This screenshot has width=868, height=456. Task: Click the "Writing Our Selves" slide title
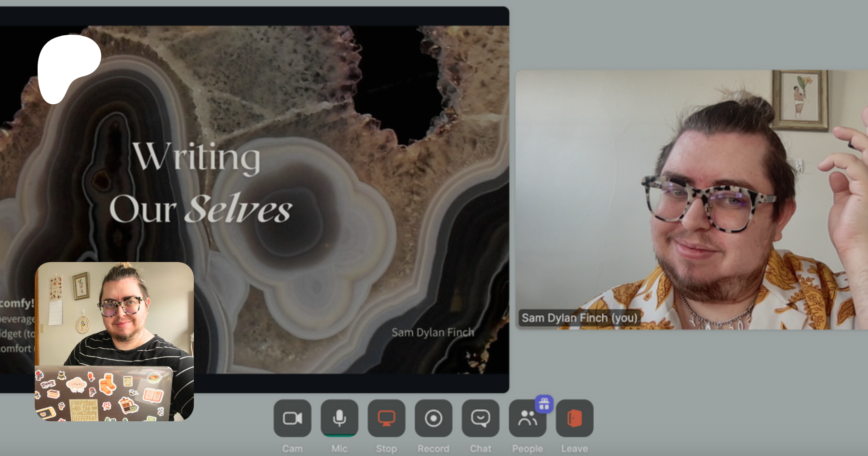200,182
